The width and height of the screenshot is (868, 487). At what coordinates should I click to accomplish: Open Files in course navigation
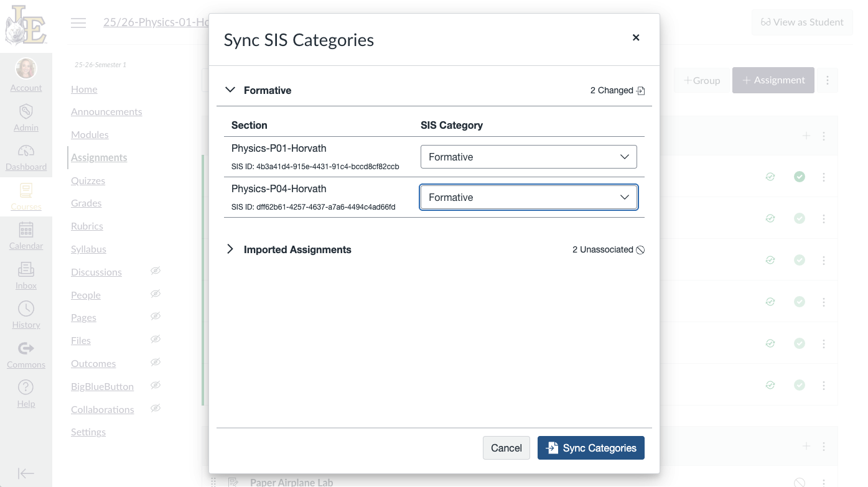(81, 340)
